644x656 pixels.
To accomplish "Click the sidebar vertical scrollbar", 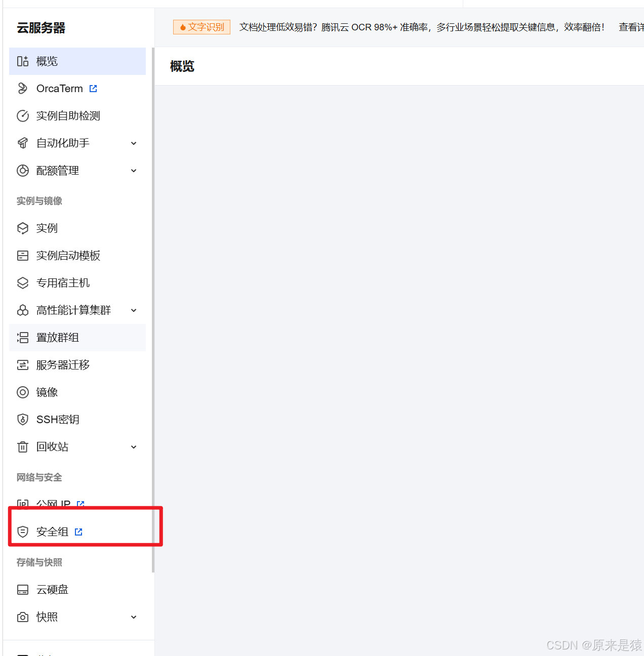I will 153,310.
